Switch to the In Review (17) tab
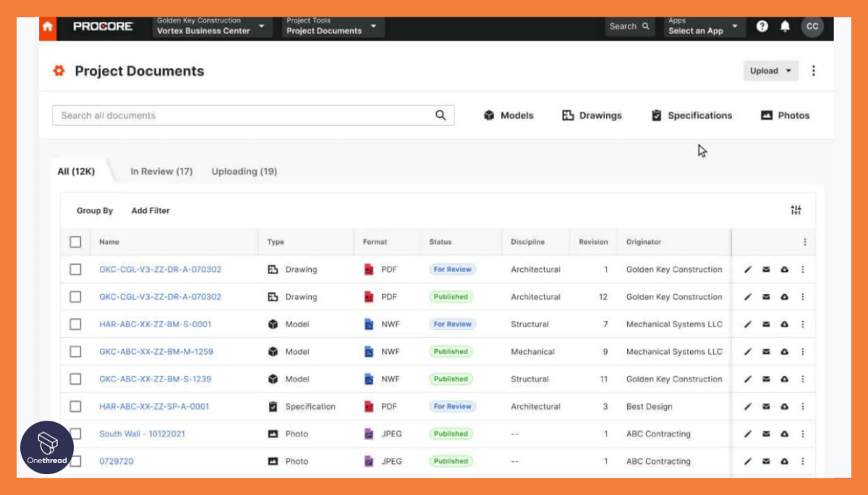The image size is (868, 495). pyautogui.click(x=161, y=171)
